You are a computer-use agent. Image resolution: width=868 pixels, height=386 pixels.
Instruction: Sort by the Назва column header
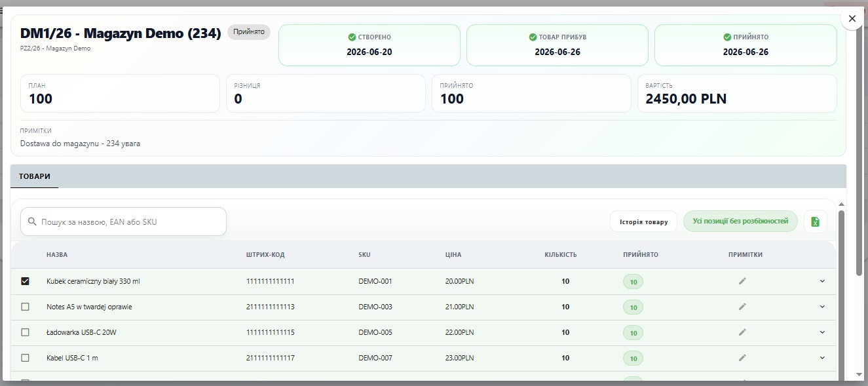point(57,255)
